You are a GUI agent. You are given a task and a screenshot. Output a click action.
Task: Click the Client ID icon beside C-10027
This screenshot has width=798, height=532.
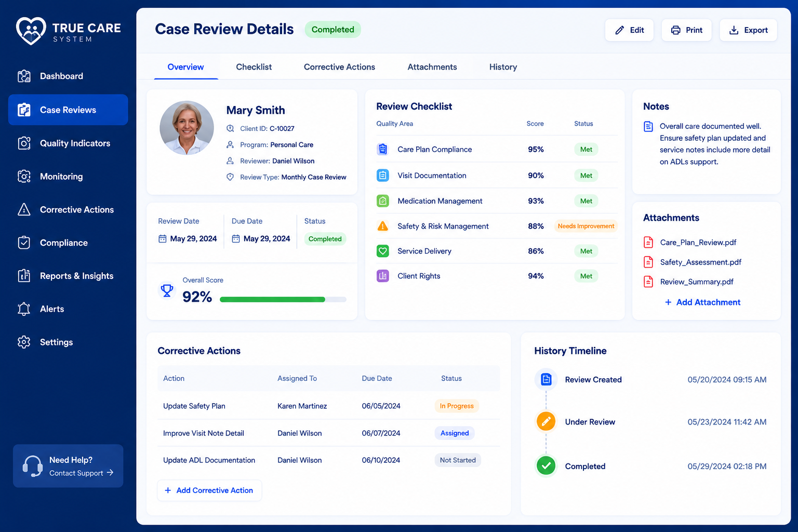click(x=230, y=128)
